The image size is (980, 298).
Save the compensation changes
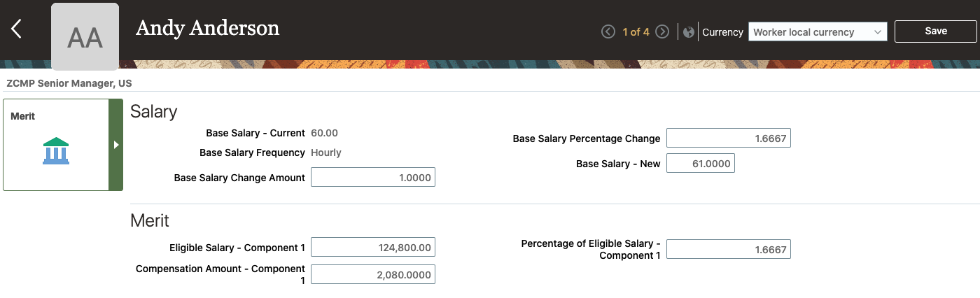(x=935, y=31)
